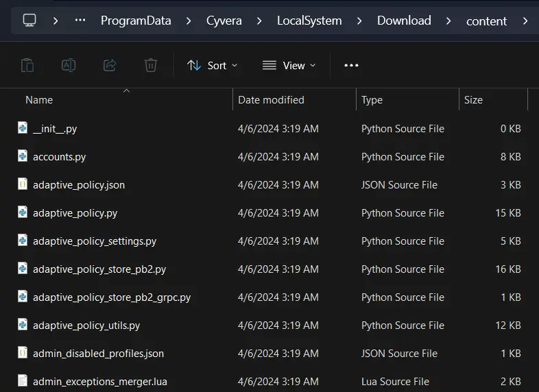The image size is (539, 392).
Task: Expand the breadcrumb ellipsis for hidden folders
Action: [x=80, y=21]
